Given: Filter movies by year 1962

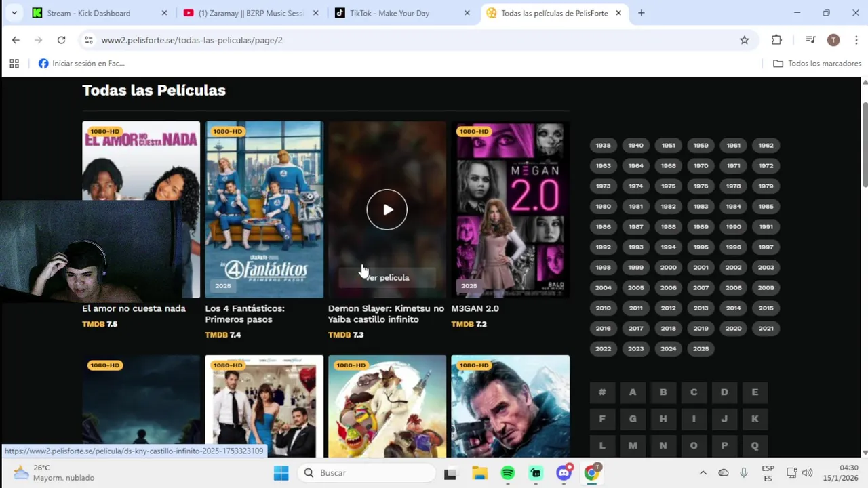Looking at the screenshot, I should (x=766, y=145).
